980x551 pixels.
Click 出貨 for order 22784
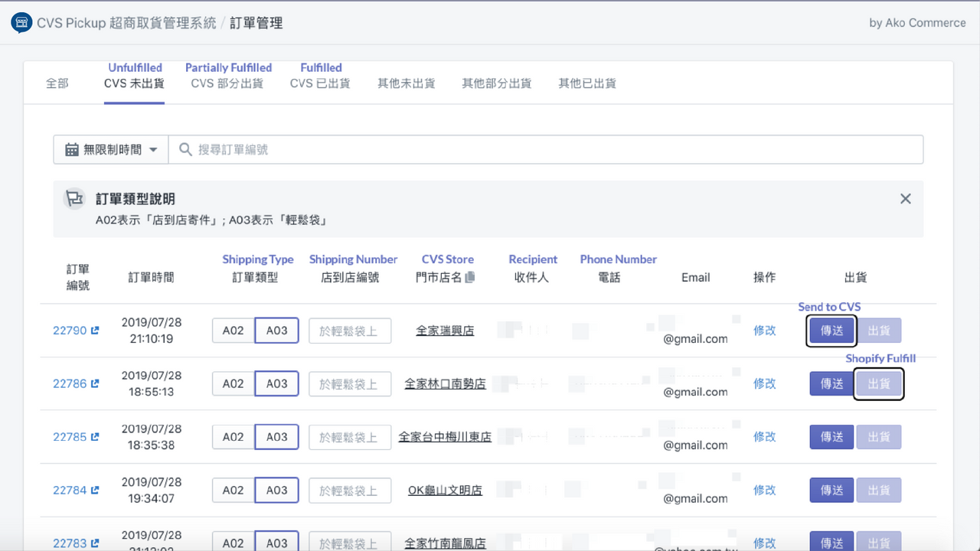tap(879, 491)
